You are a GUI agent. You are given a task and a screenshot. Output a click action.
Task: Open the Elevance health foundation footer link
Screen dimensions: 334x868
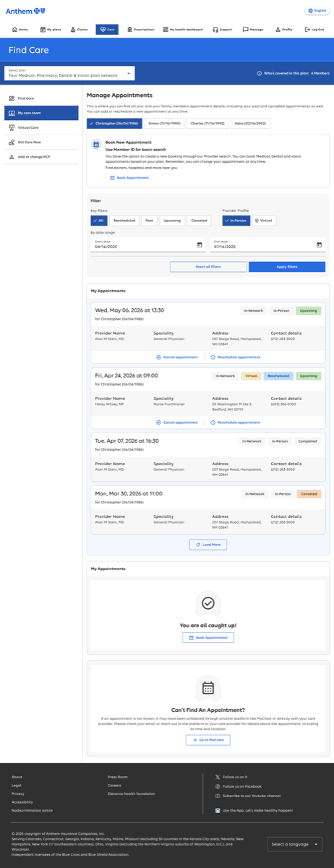click(x=132, y=793)
